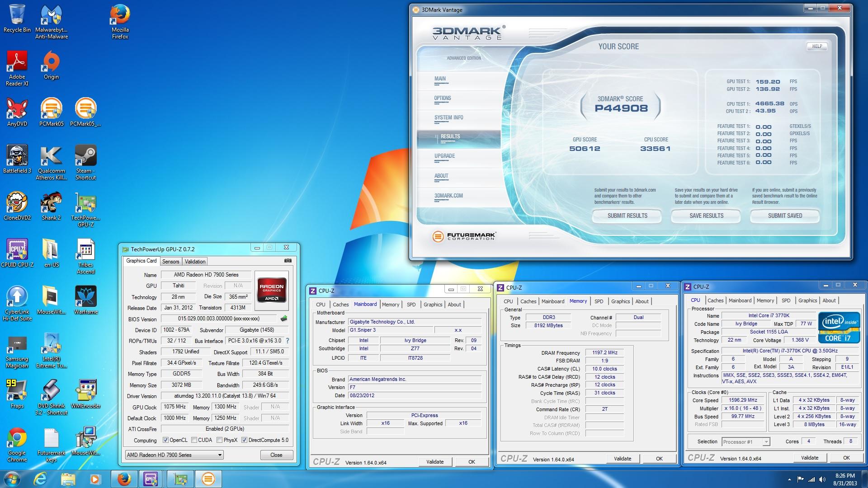Toggle OpenCL checkbox in GPU-Z
The image size is (868, 488).
point(165,440)
